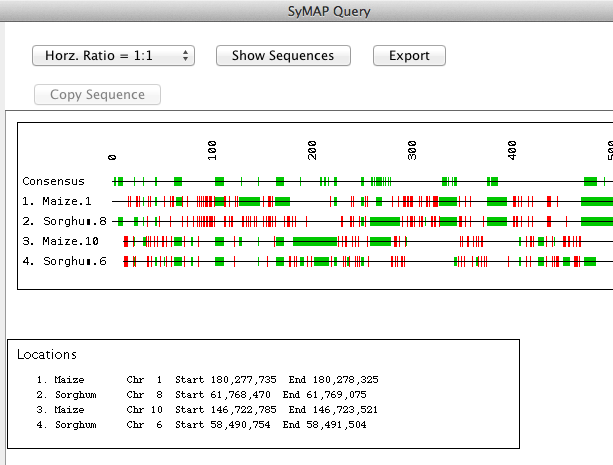613x465 pixels.
Task: Click the 200 position ruler marker
Action: click(312, 151)
